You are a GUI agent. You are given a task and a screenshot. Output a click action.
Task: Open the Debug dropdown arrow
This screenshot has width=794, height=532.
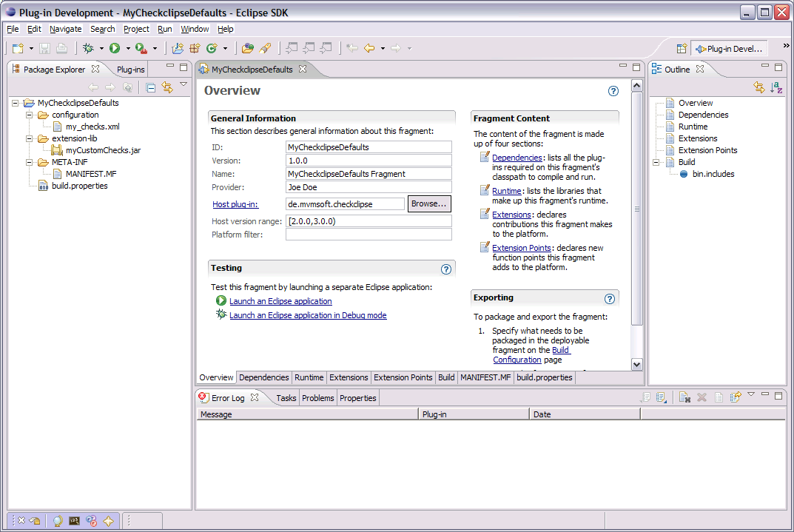(101, 49)
